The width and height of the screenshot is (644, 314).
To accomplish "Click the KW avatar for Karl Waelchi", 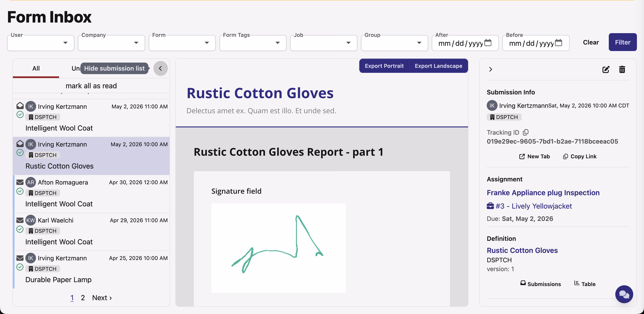I will point(31,220).
